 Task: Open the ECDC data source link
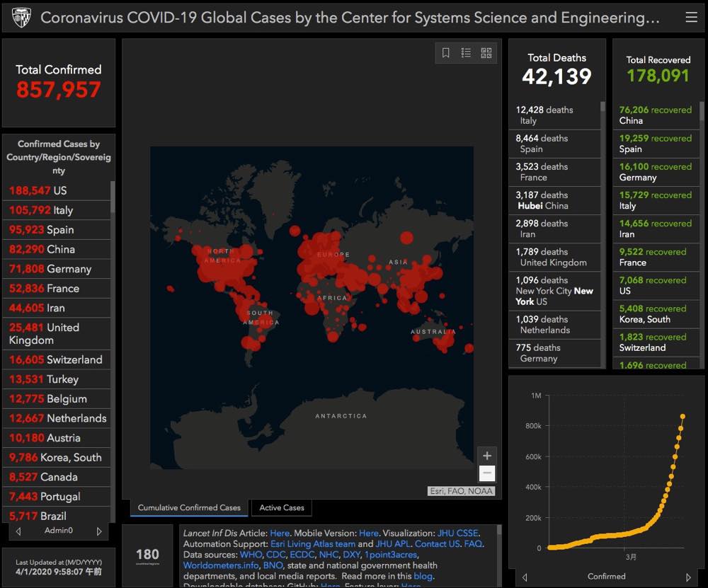[302, 555]
